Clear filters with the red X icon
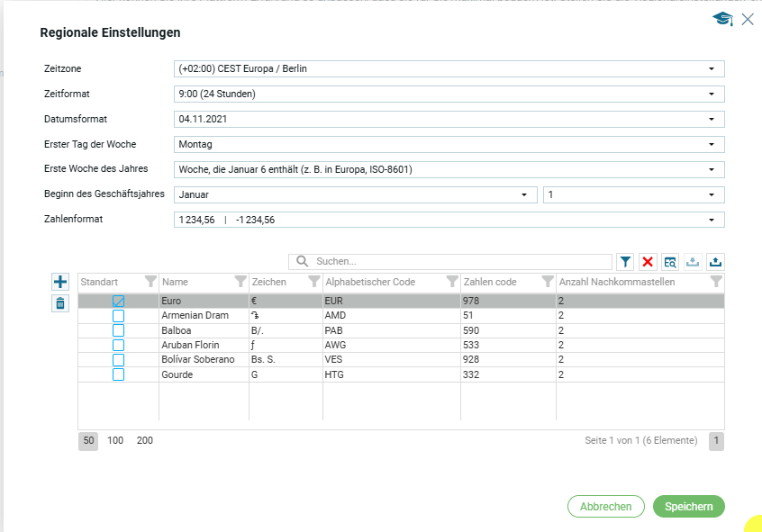 [x=648, y=262]
